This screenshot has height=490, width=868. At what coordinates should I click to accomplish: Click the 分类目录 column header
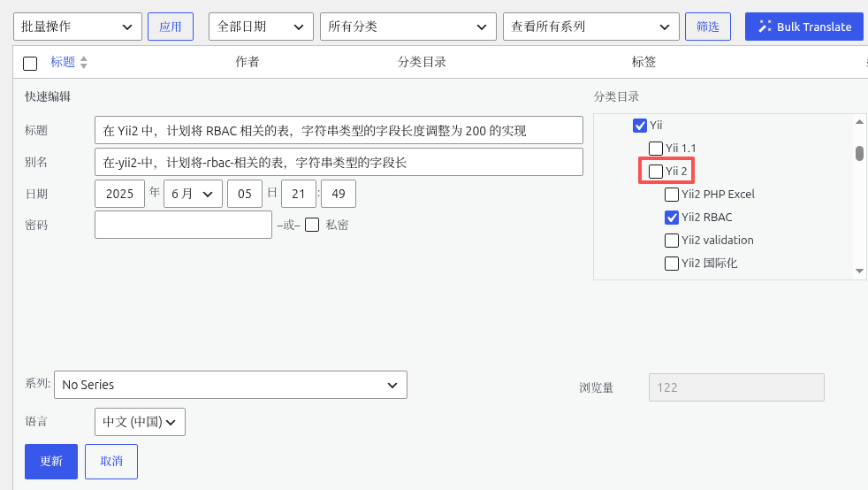(422, 62)
